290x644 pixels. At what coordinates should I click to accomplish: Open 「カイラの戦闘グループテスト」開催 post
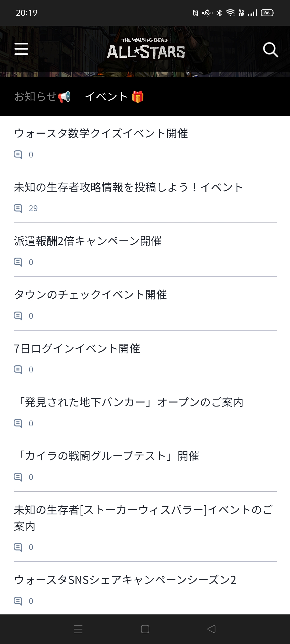[x=107, y=456]
